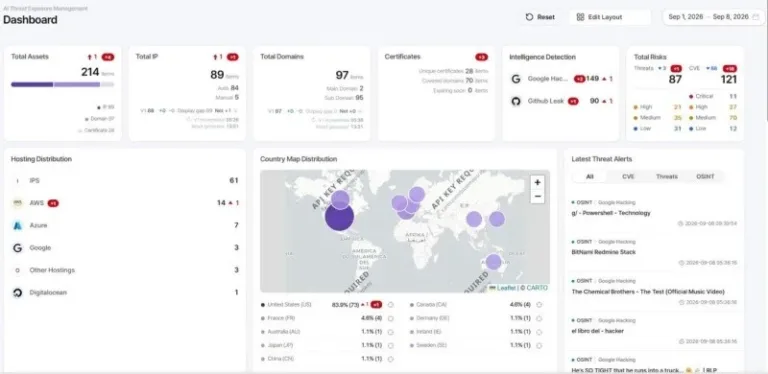
Task: Click the Total IP count 89
Action: pos(217,75)
